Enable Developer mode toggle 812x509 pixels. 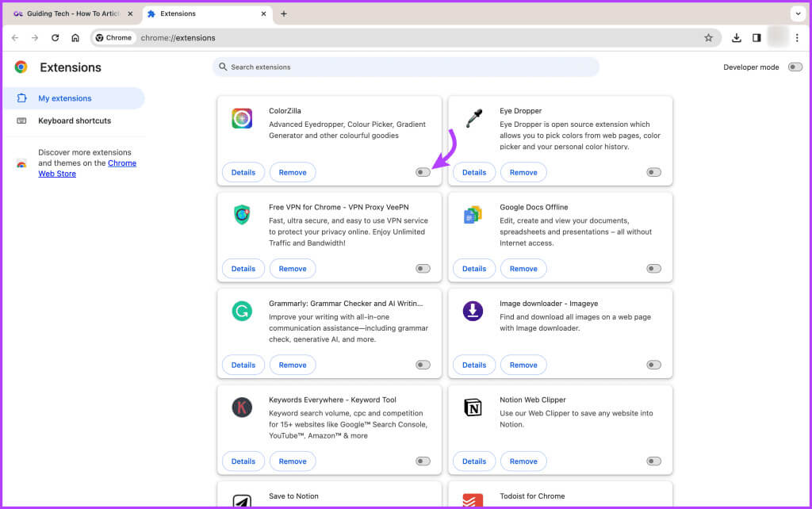coord(795,67)
